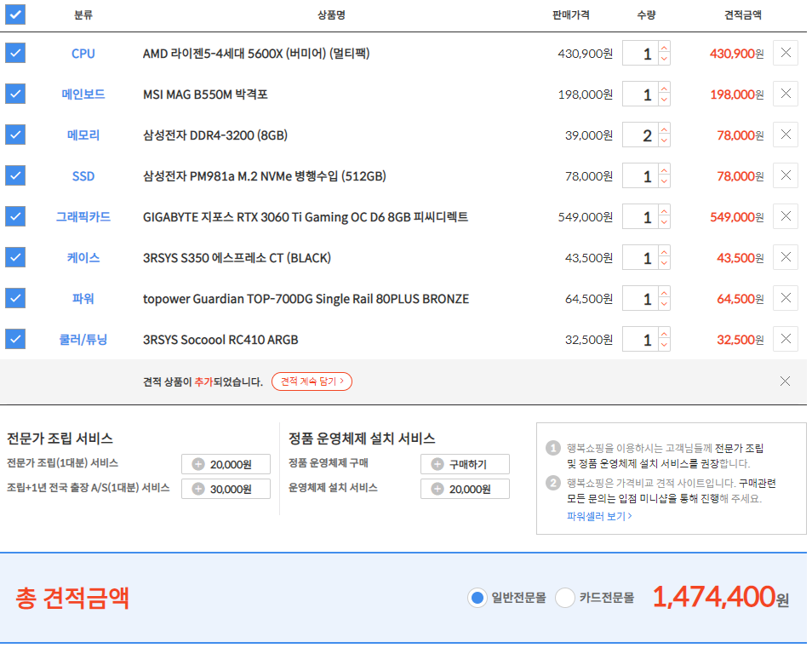Uncheck the 케이스 row checkbox
This screenshot has width=812, height=648.
point(15,257)
